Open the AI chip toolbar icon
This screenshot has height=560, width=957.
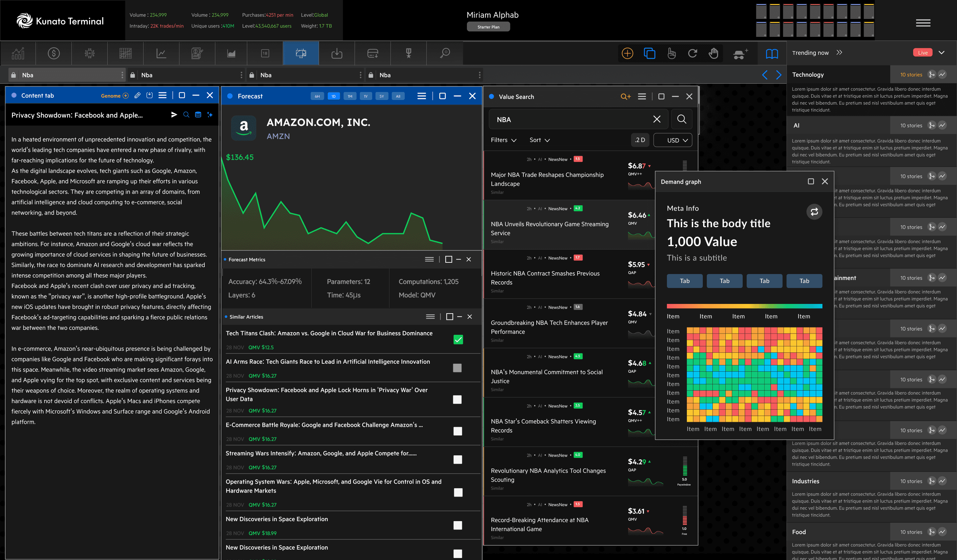coord(90,53)
